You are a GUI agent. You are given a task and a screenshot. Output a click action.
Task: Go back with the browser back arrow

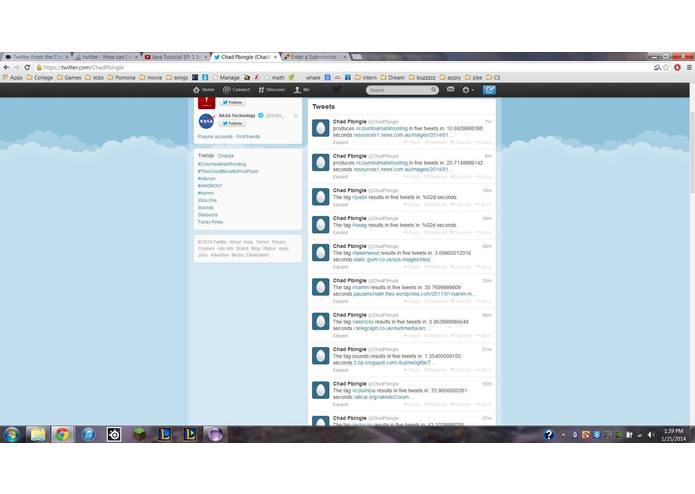[x=6, y=67]
